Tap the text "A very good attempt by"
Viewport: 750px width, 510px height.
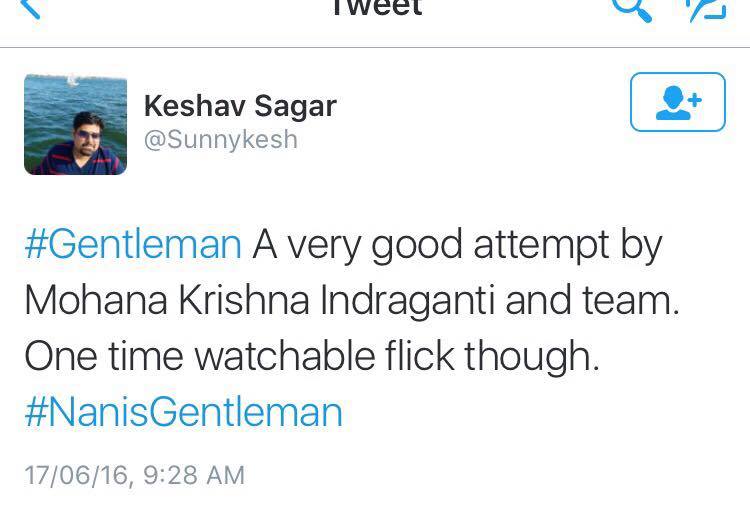coord(457,245)
